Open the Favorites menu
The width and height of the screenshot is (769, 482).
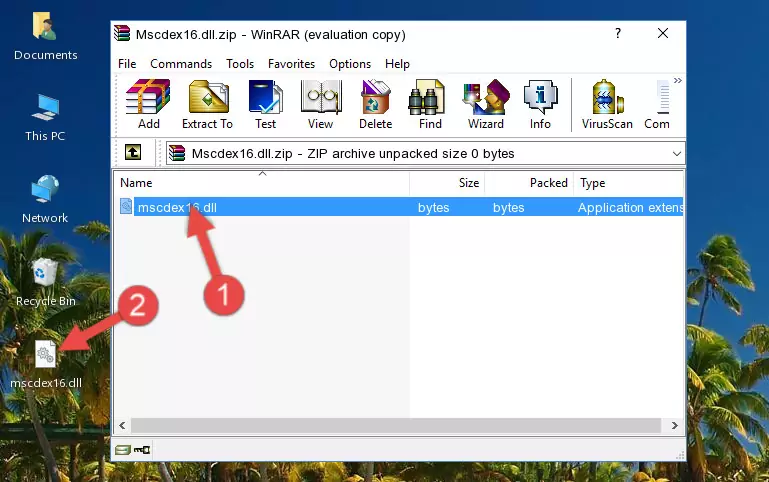291,64
